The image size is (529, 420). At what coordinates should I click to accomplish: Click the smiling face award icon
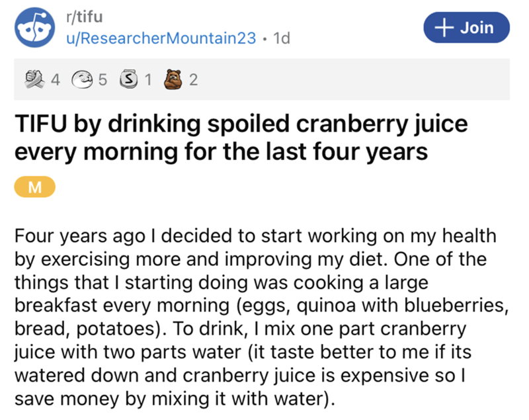pyautogui.click(x=82, y=81)
